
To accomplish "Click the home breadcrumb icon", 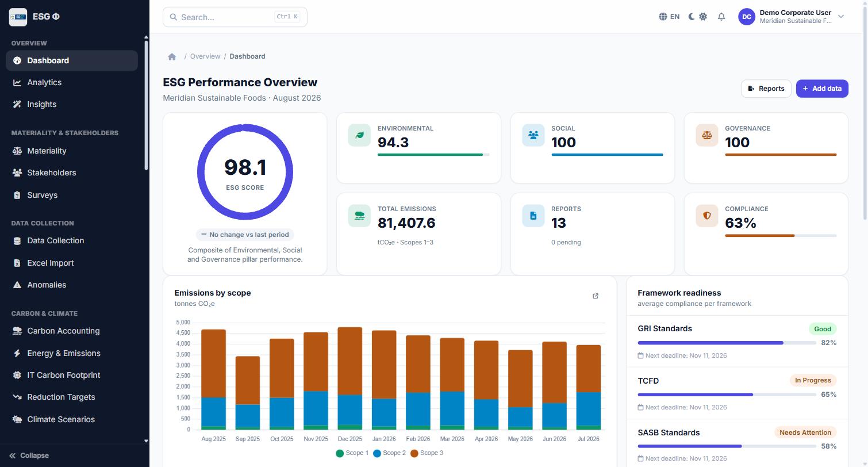I will click(x=172, y=56).
